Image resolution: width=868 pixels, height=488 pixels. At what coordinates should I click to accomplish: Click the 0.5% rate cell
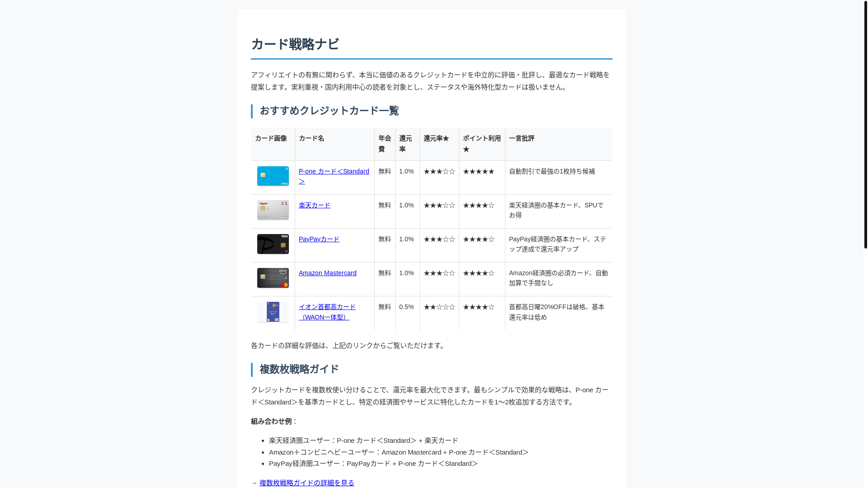pos(407,313)
